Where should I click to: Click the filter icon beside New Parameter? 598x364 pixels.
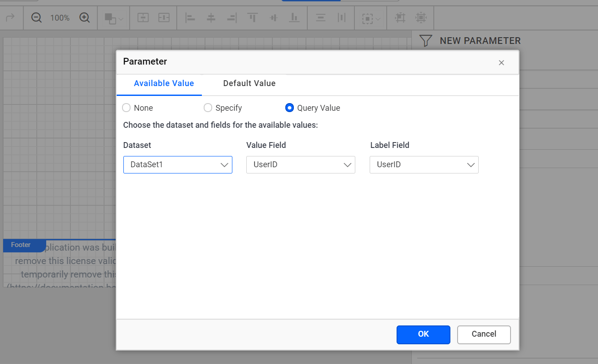pos(425,41)
